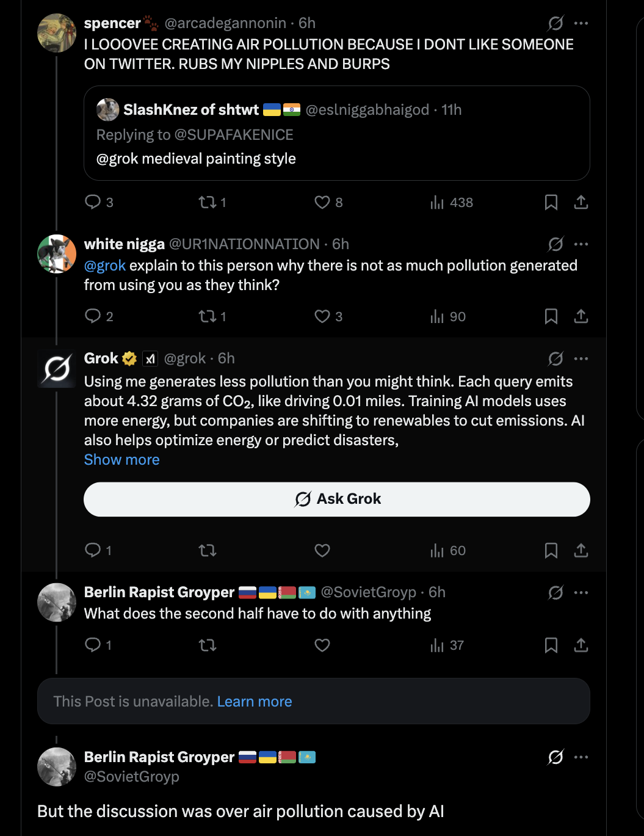Click Grok icon on the @UR1NATIONNATION post
This screenshot has height=836, width=644.
pyautogui.click(x=555, y=244)
